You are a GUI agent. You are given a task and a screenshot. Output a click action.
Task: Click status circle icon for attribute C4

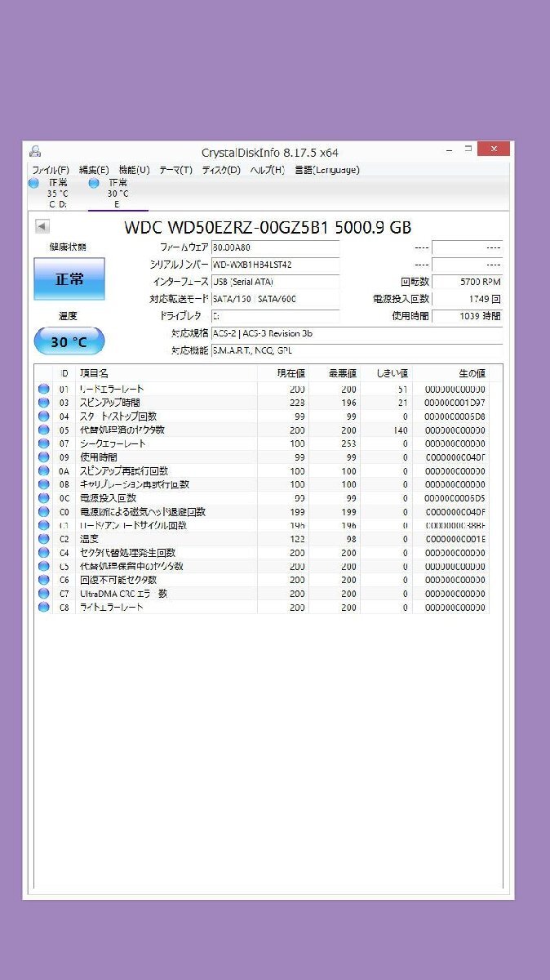pos(43,553)
